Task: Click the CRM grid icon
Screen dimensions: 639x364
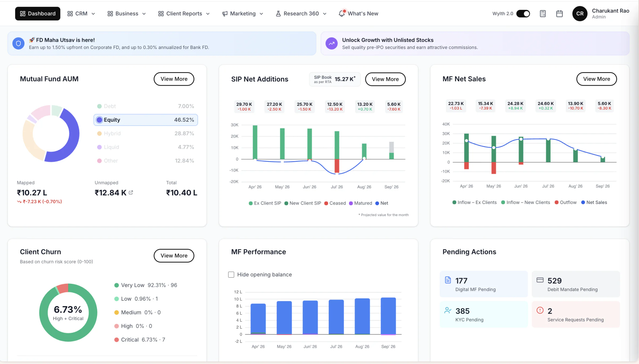Action: click(70, 14)
